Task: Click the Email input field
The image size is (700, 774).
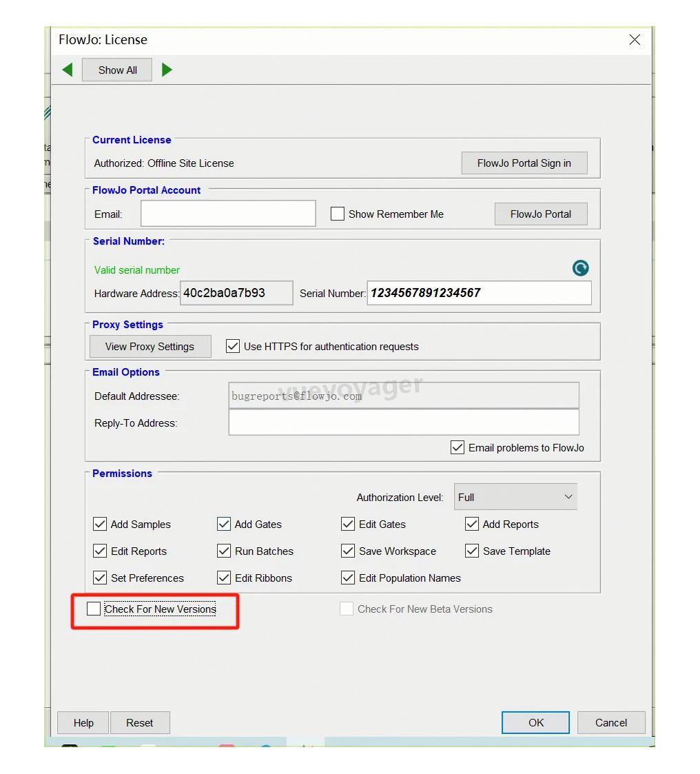Action: pos(228,214)
